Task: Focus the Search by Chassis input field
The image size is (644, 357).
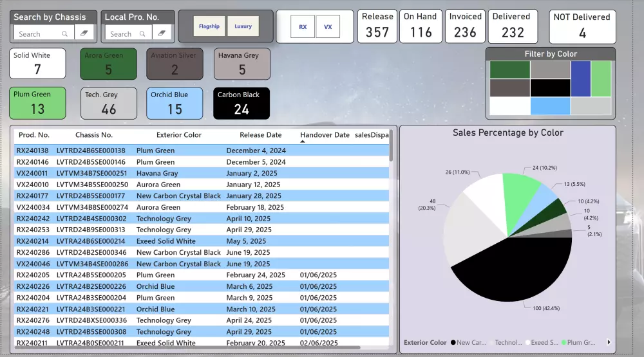Action: pyautogui.click(x=44, y=33)
